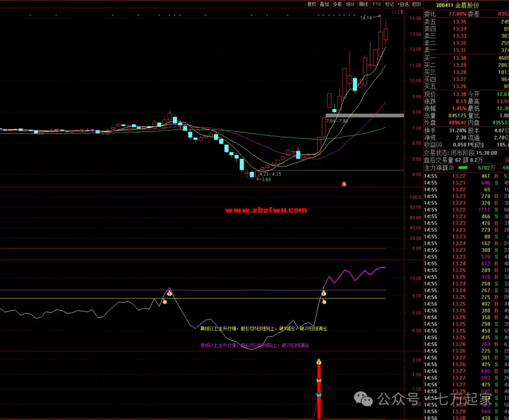The height and width of the screenshot is (420, 509).
Task: Select the tick row priced 13.21
Action: point(466,183)
